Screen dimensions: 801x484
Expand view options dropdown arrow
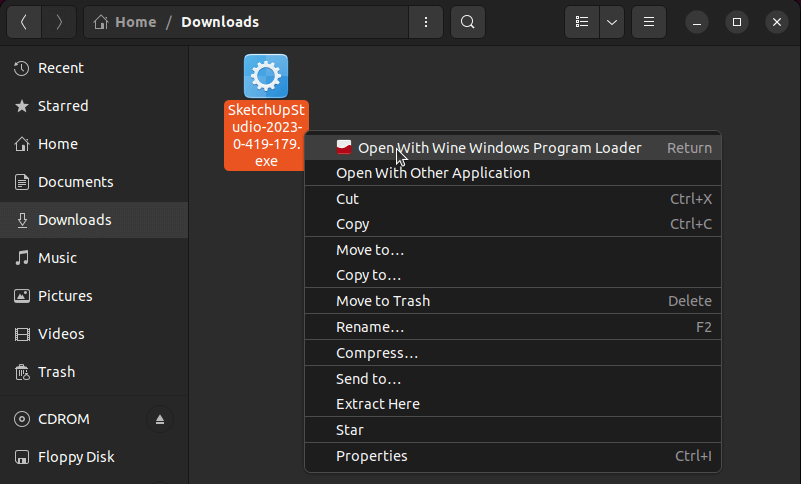point(611,22)
